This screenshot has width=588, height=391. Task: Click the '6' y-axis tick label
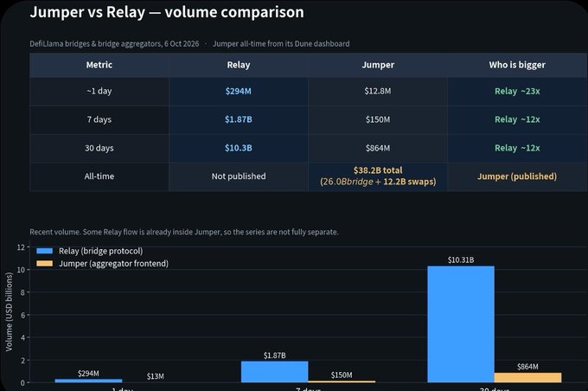point(22,315)
